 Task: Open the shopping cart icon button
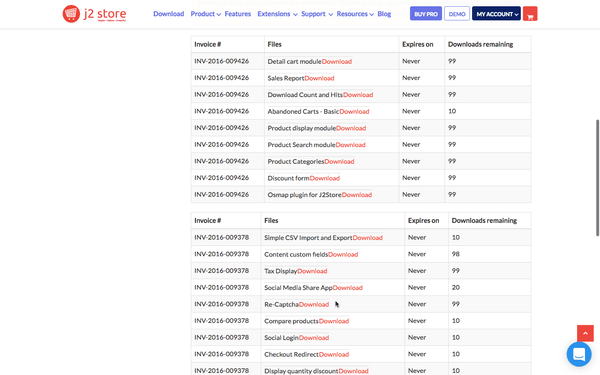point(530,14)
